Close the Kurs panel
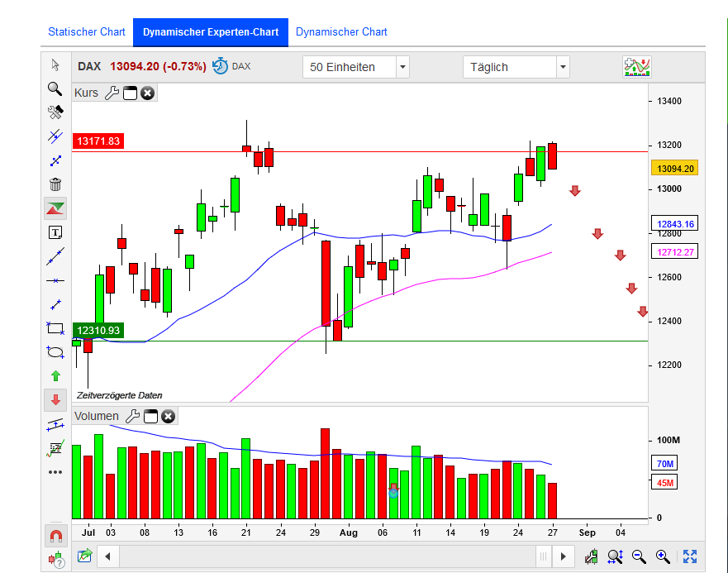The width and height of the screenshot is (728, 573). click(148, 93)
